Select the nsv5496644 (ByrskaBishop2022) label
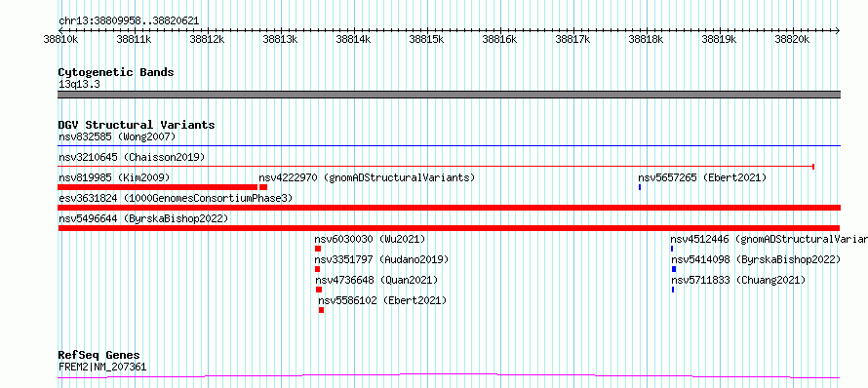The image size is (868, 388). pos(143,218)
